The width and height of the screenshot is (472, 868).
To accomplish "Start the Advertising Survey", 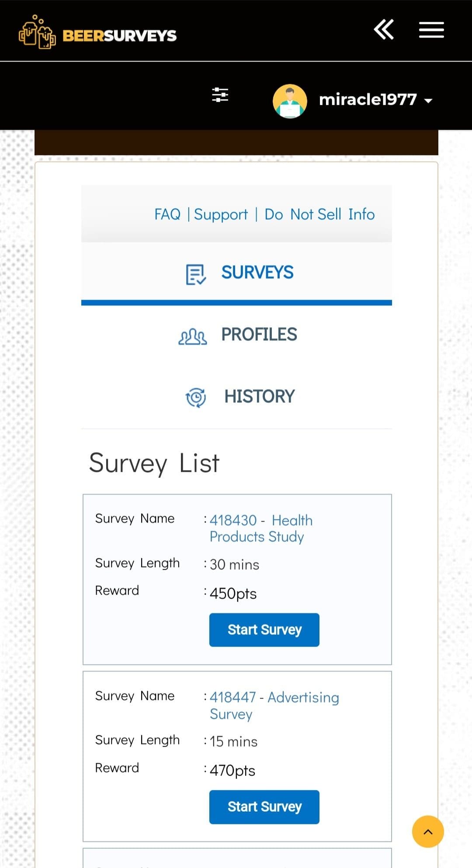I will [x=264, y=807].
